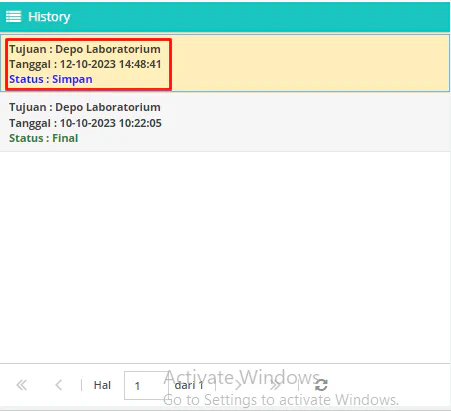Viewport: 451px width, 411px height.
Task: Click the 'Hal' page label
Action: [102, 385]
